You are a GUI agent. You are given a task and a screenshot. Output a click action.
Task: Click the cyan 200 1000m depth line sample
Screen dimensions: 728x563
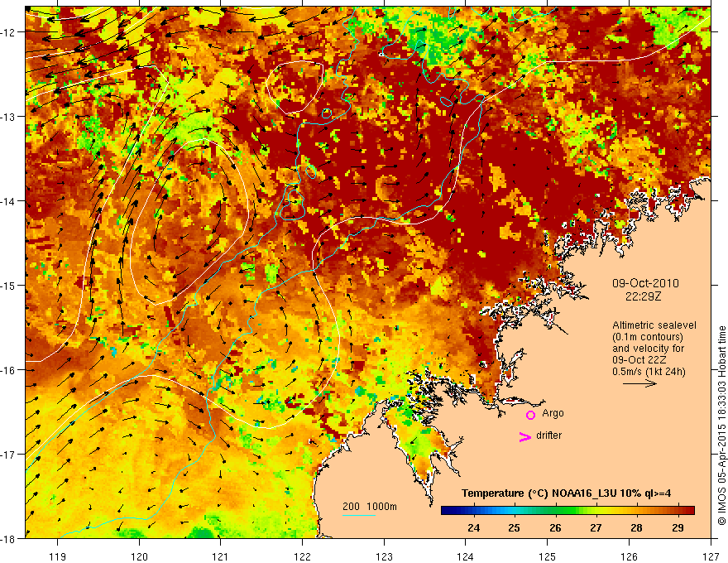[359, 515]
